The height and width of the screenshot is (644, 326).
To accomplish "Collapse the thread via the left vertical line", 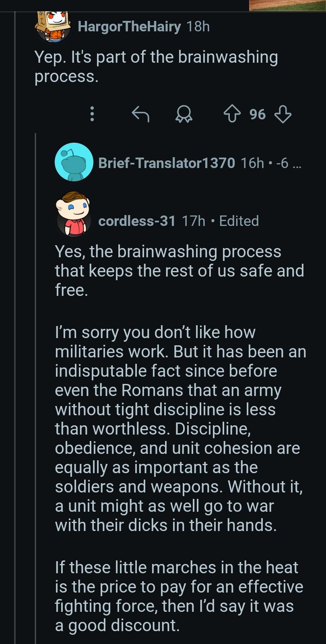I will (x=15, y=328).
